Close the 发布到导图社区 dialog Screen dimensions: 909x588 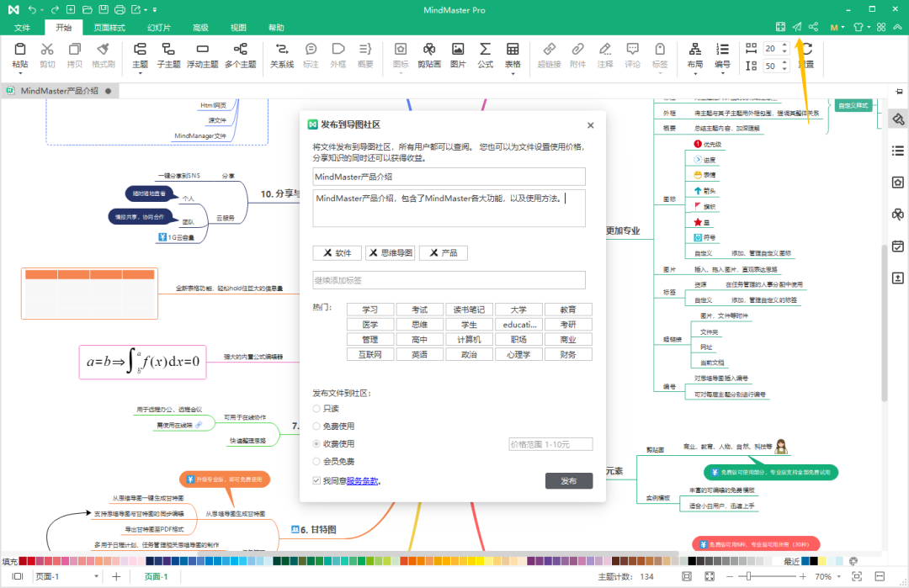(590, 125)
